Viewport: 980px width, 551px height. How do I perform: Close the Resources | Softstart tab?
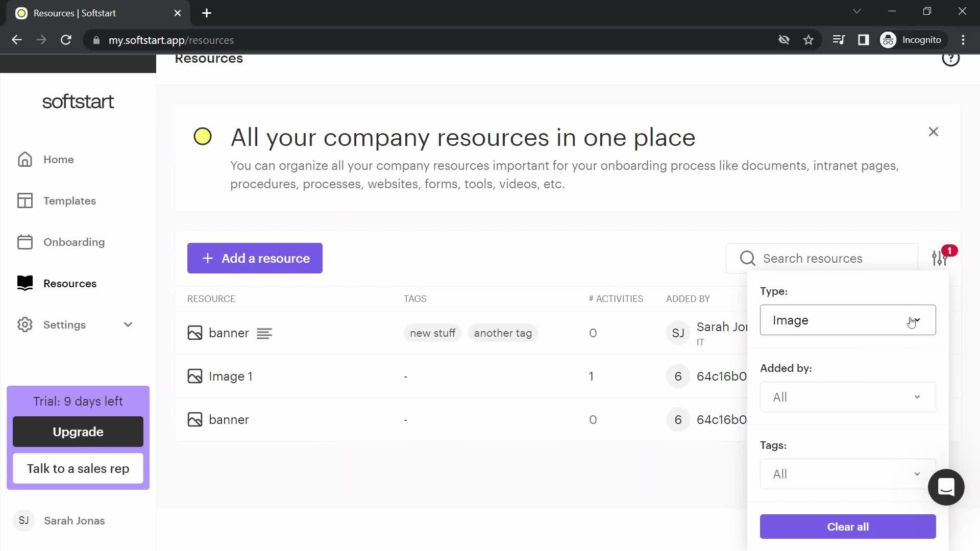[178, 13]
